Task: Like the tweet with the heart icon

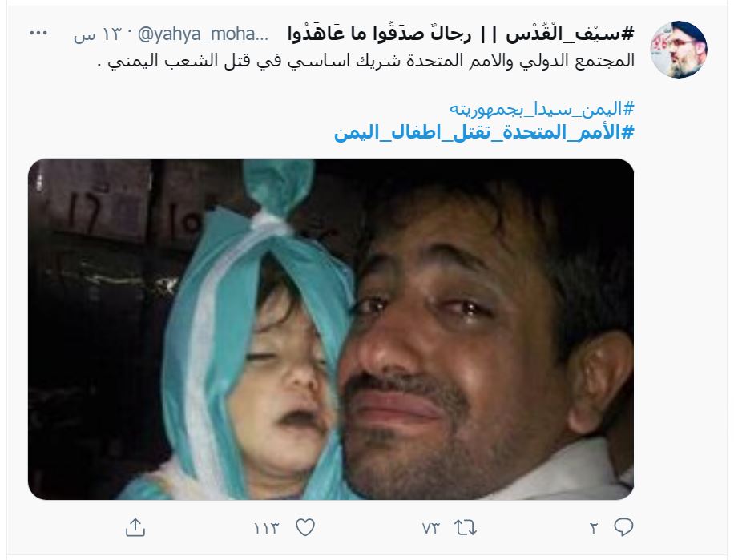Action: click(305, 528)
